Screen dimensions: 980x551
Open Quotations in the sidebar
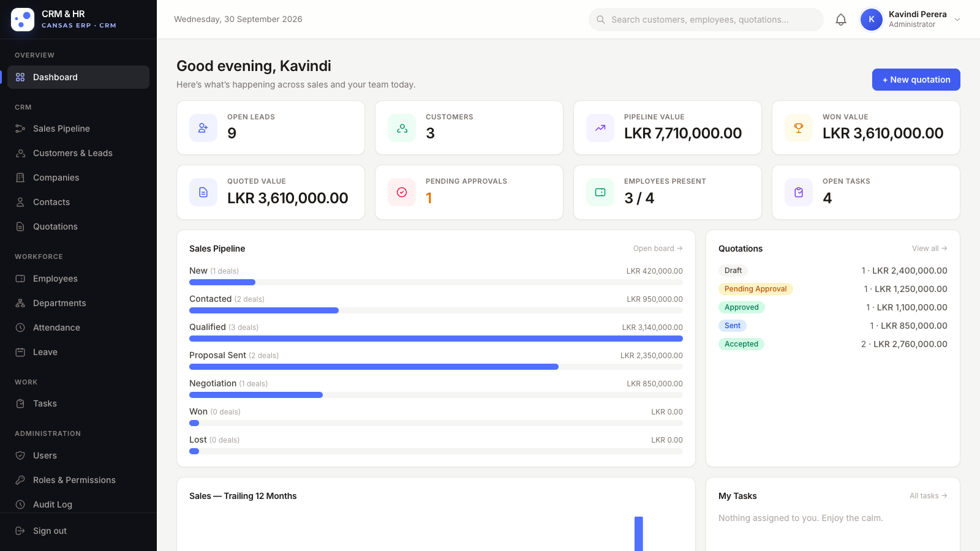pyautogui.click(x=78, y=227)
